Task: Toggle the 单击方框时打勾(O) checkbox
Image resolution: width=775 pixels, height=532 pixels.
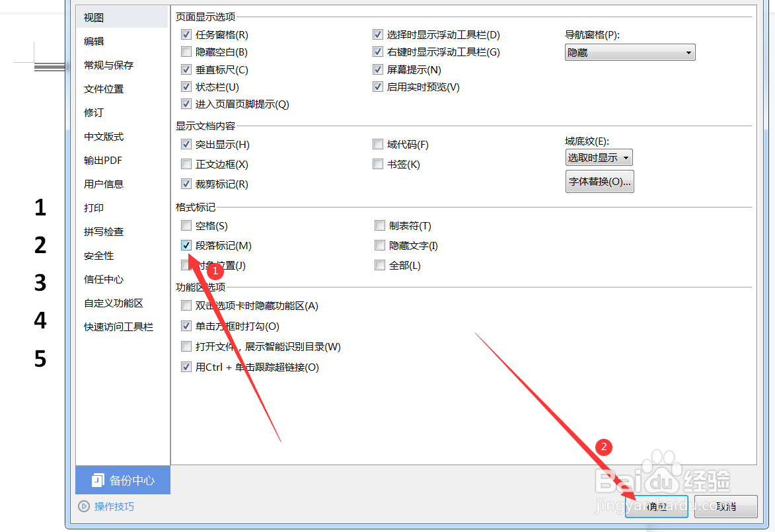Action: click(x=186, y=326)
